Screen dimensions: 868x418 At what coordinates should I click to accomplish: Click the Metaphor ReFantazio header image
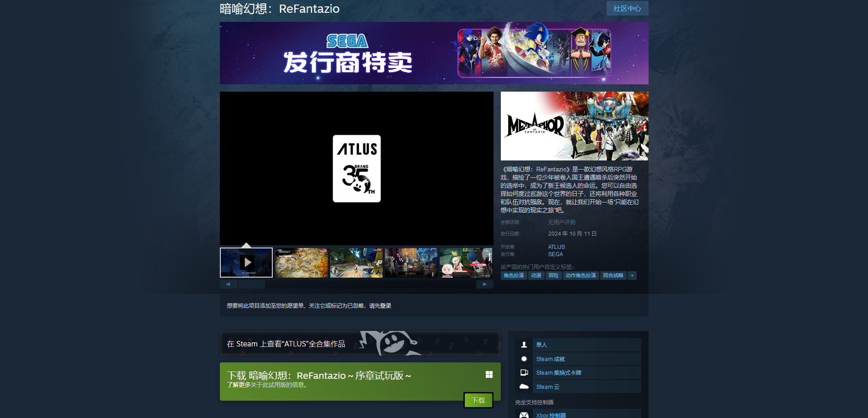574,126
